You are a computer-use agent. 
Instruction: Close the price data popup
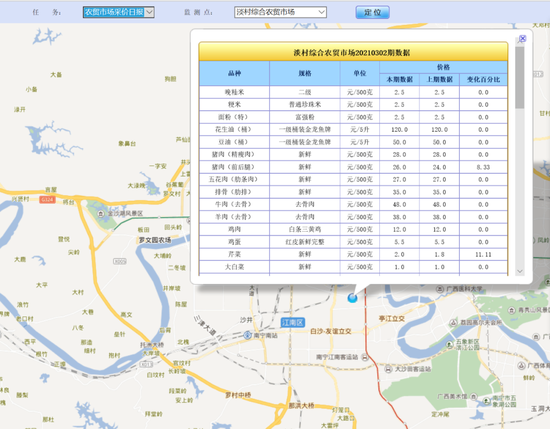pos(522,39)
